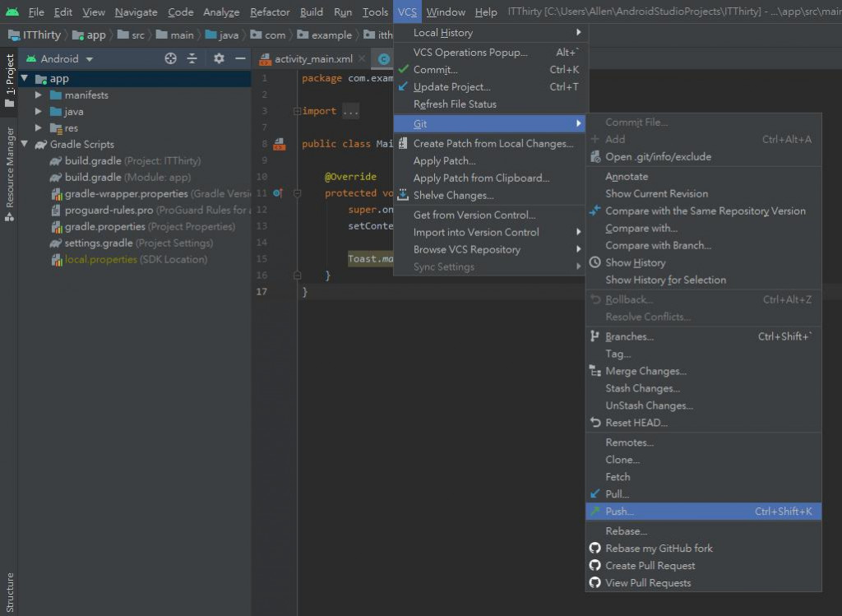Screen dimensions: 842x616
Task: Select Create Pull Request menu entry
Action: point(650,566)
